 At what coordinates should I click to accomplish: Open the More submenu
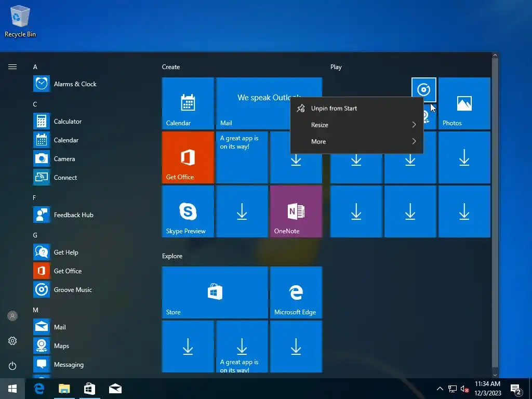coord(357,141)
